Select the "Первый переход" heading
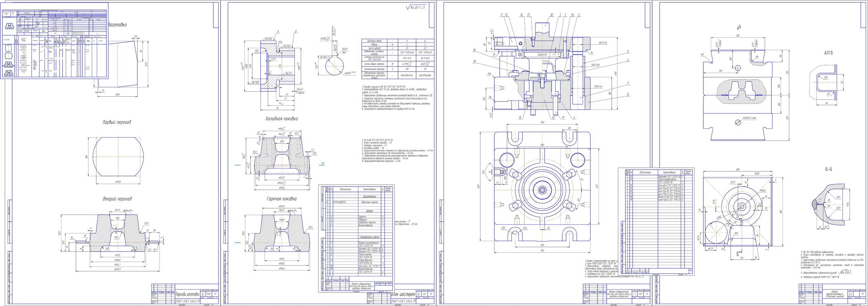Image resolution: width=868 pixels, height=306 pixels. point(117,122)
